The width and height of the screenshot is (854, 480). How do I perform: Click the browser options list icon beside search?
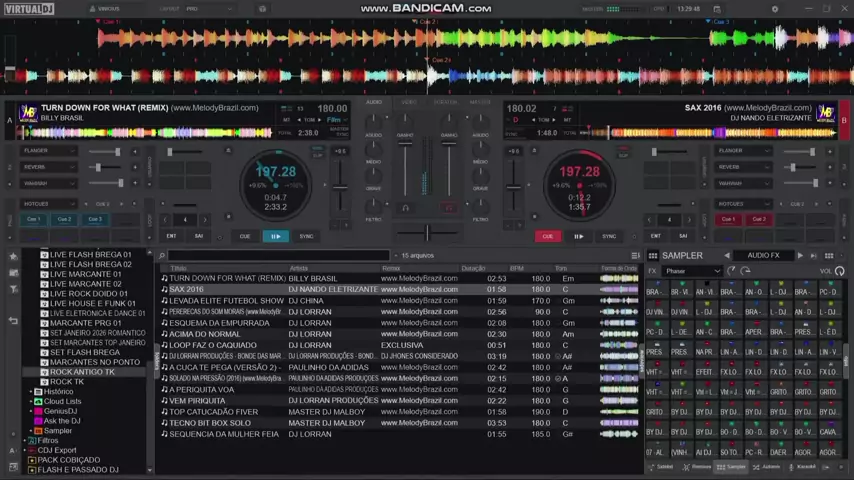635,256
